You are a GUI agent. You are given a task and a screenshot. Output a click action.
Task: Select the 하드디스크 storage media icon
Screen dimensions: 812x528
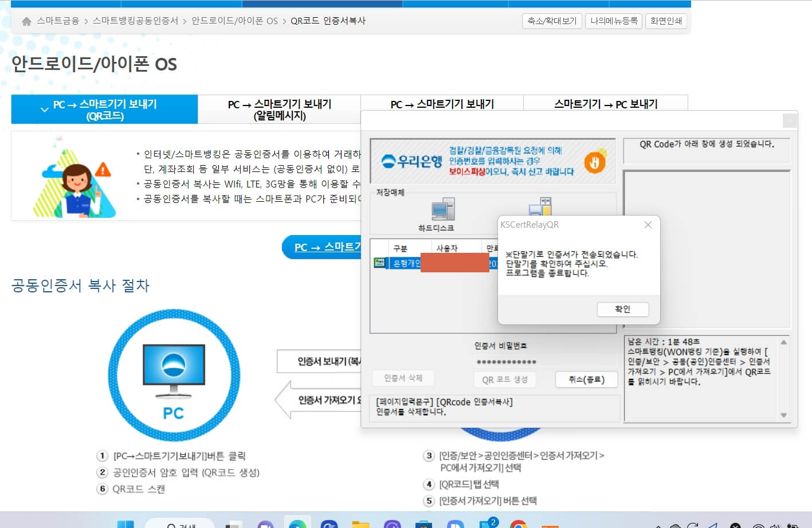[443, 210]
